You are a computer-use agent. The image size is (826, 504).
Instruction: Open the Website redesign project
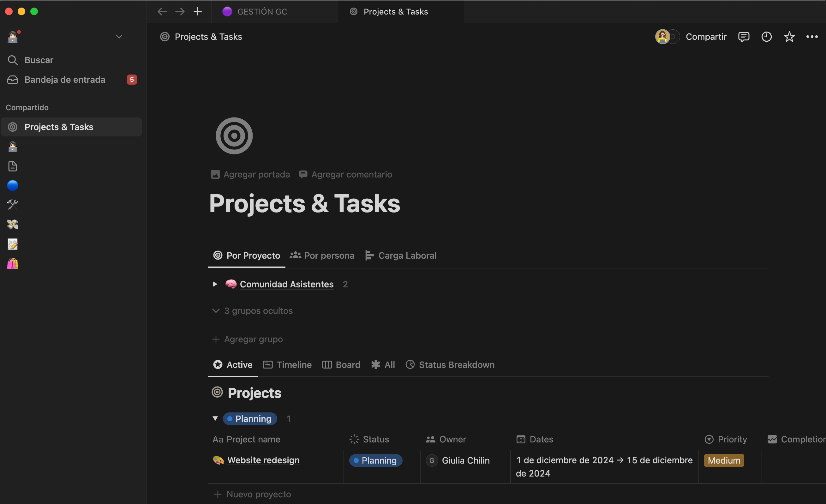(263, 460)
